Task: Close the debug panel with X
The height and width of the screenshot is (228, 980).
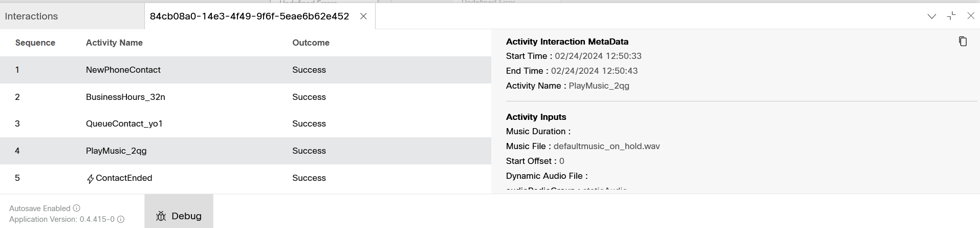Action: [x=971, y=16]
